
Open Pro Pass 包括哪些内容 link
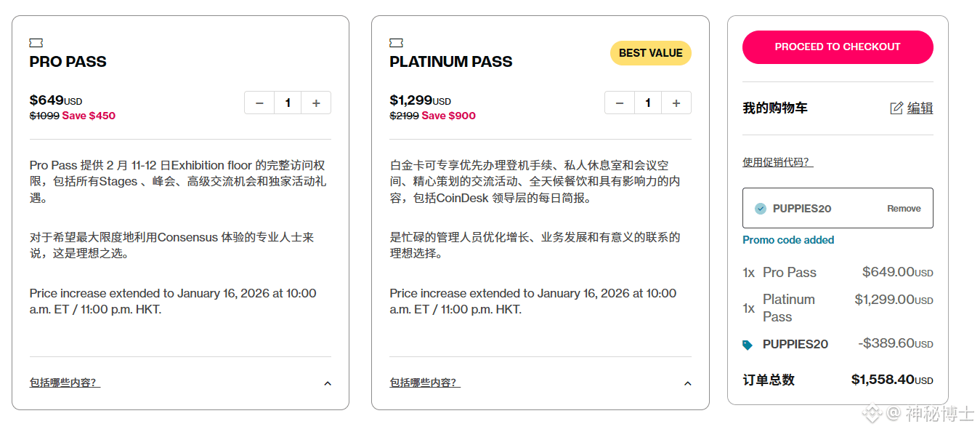coord(65,383)
